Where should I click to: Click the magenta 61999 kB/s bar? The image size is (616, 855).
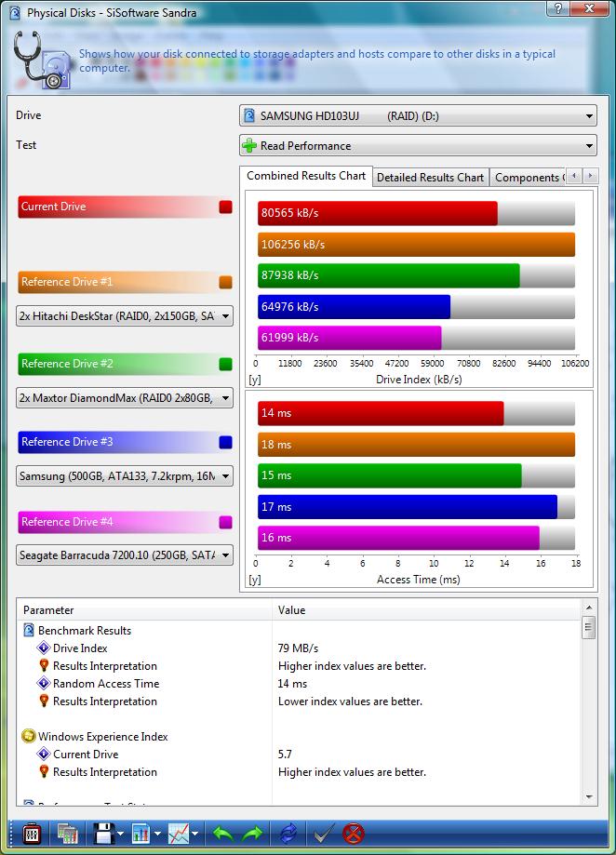(350, 338)
